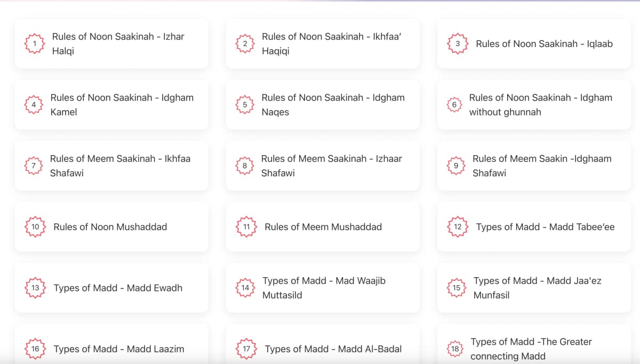This screenshot has height=364, width=640.
Task: Click the number 10 badge icon
Action: click(35, 227)
